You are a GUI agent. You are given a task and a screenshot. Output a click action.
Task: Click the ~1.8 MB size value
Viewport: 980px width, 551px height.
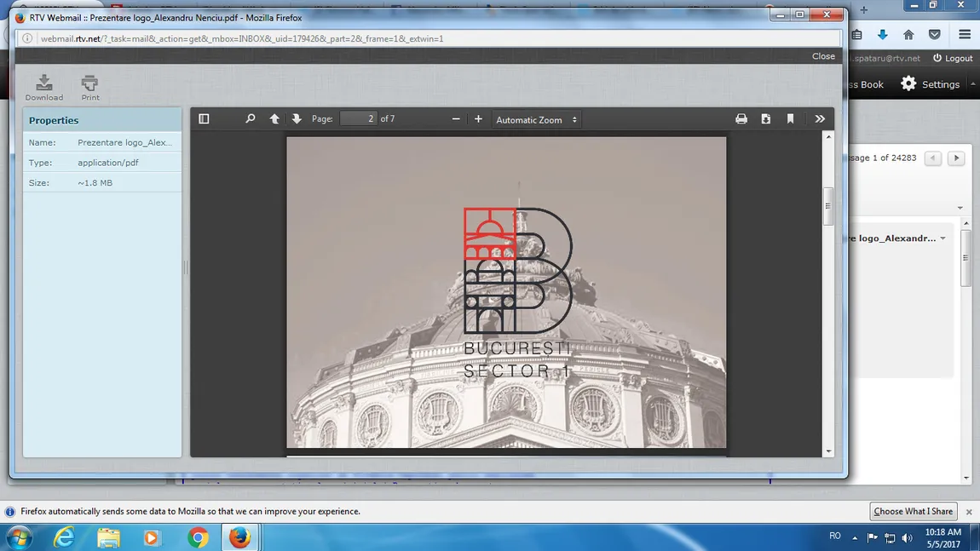coord(95,183)
